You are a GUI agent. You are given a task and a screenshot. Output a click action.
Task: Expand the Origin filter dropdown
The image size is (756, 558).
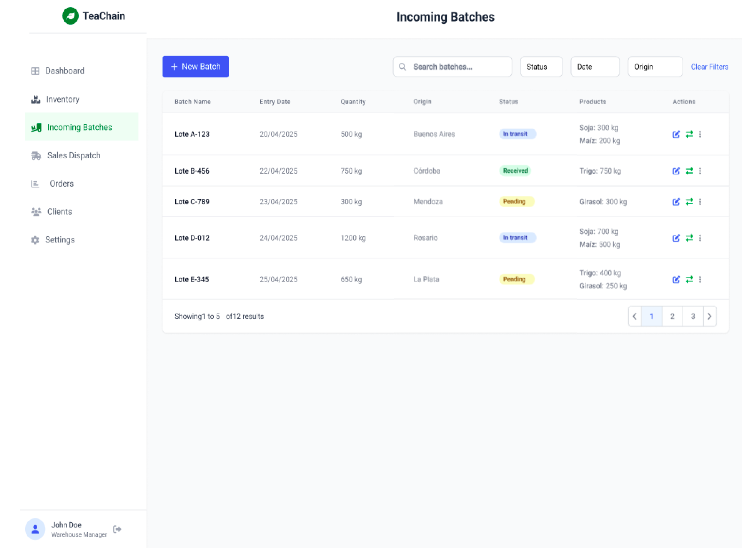pyautogui.click(x=655, y=67)
